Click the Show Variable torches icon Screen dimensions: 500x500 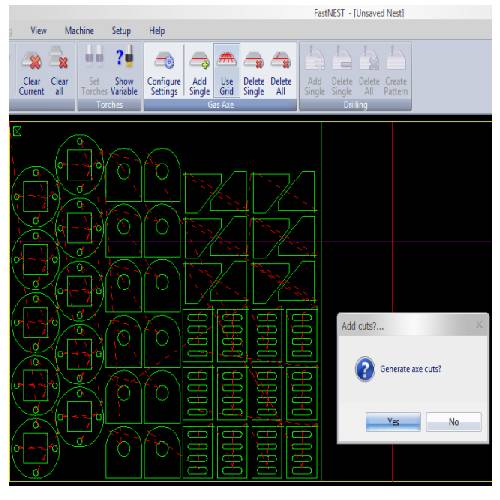tap(124, 71)
